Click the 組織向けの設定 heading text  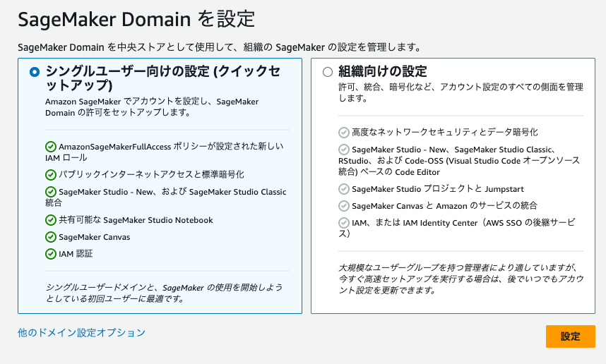tap(383, 71)
